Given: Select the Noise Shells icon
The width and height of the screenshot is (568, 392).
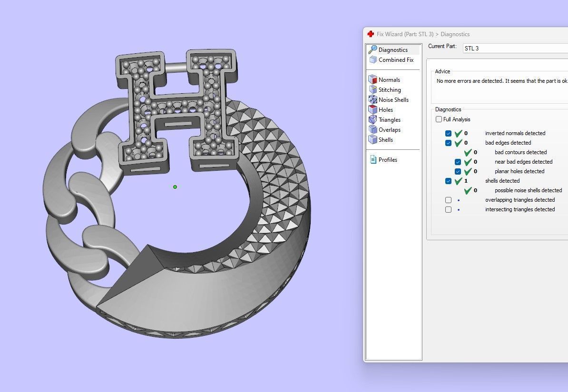Looking at the screenshot, I should 373,99.
